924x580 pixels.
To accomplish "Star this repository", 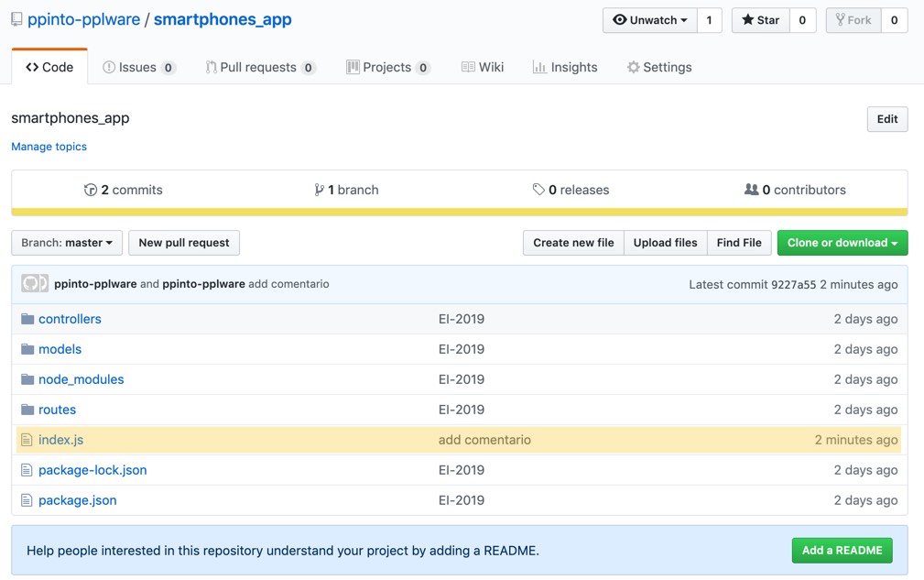I will coord(760,20).
